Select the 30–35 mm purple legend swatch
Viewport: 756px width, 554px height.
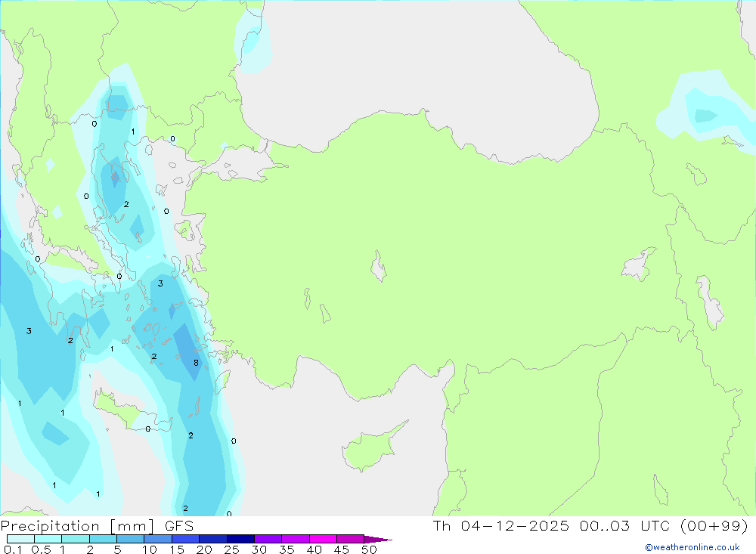tap(268, 539)
